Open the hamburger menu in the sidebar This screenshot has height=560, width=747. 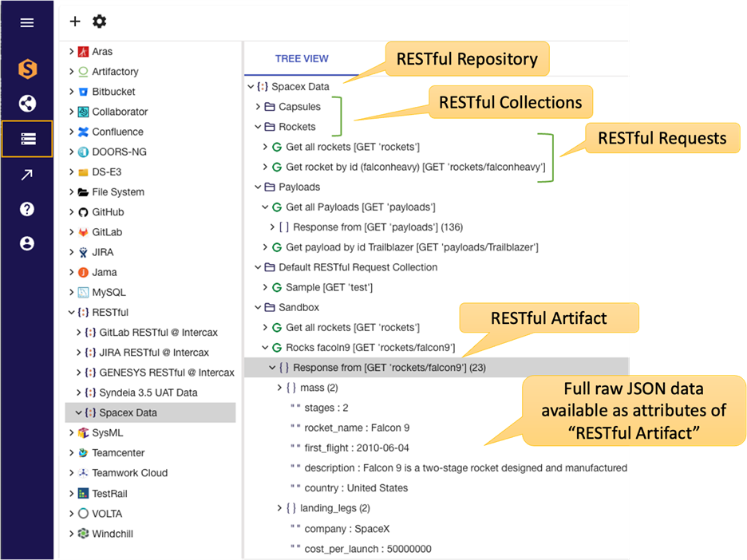27,22
